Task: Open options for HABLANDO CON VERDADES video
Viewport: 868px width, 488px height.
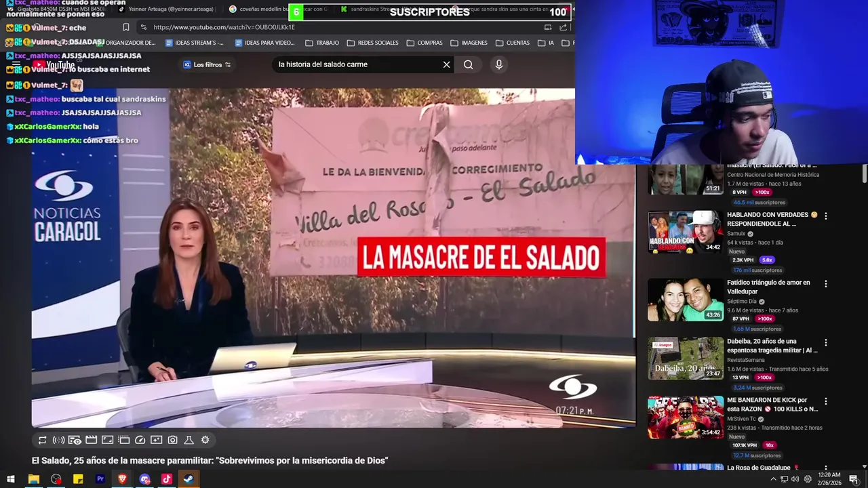Action: tap(825, 216)
